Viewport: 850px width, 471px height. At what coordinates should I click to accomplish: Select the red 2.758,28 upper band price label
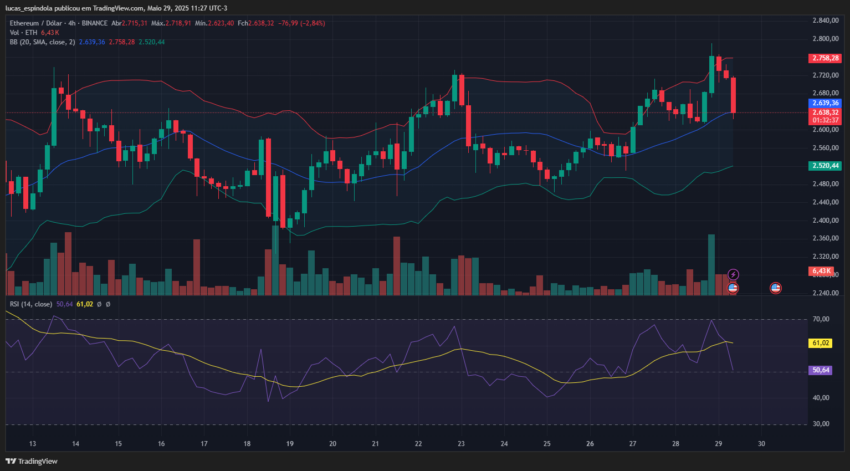[825, 58]
